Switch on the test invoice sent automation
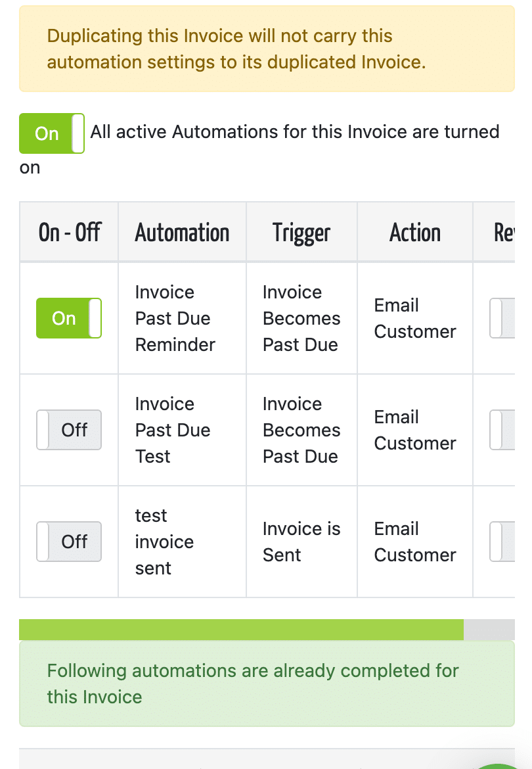532x769 pixels. (68, 542)
